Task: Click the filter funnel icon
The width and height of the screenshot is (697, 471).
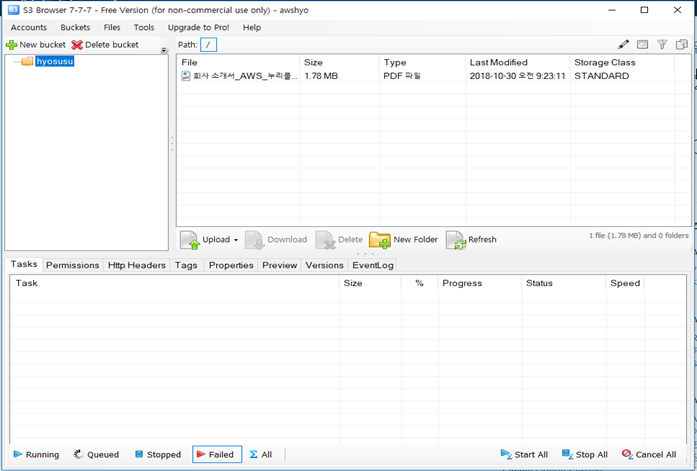Action: click(661, 45)
